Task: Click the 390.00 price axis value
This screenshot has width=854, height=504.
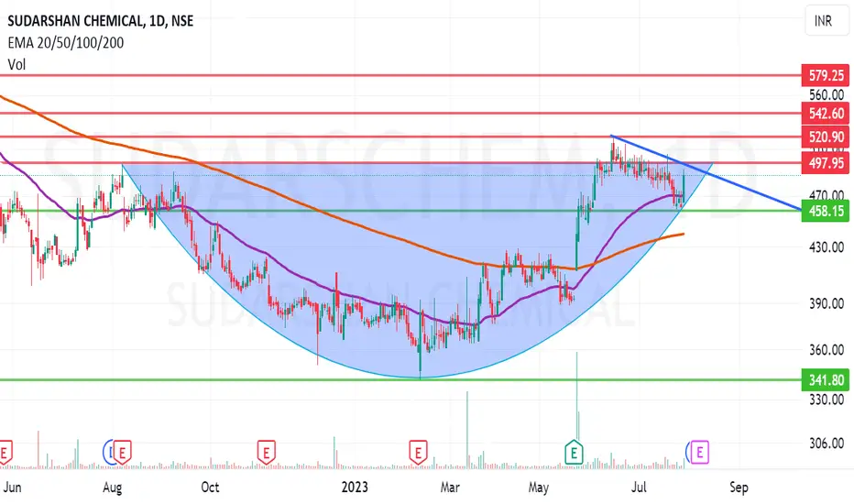Action: point(827,303)
